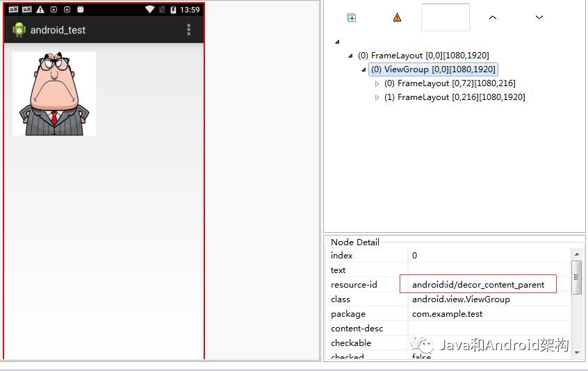Go to next search result arrow

(x=539, y=17)
